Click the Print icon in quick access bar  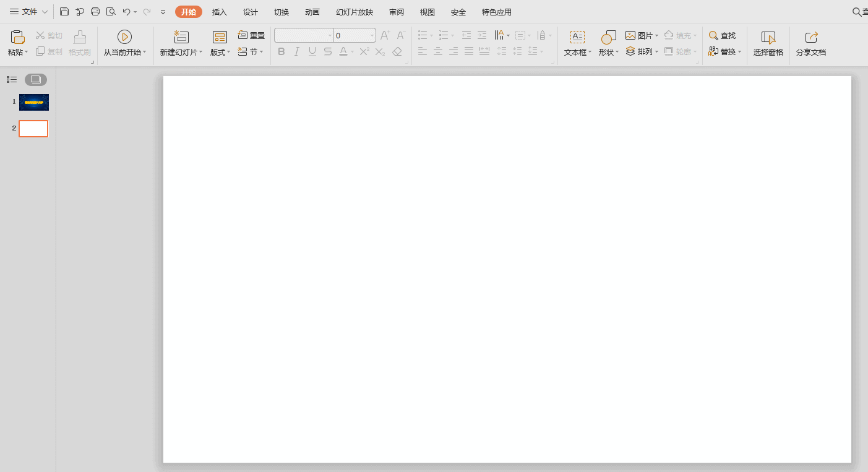(x=95, y=12)
